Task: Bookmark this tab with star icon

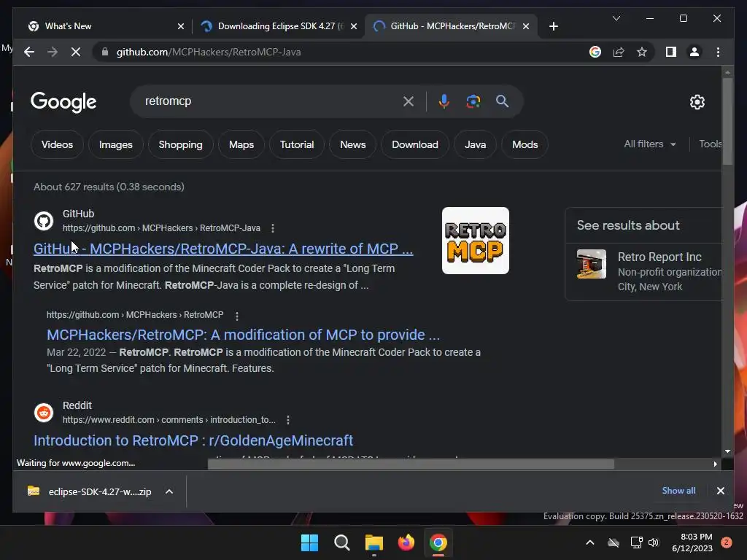Action: pos(642,52)
